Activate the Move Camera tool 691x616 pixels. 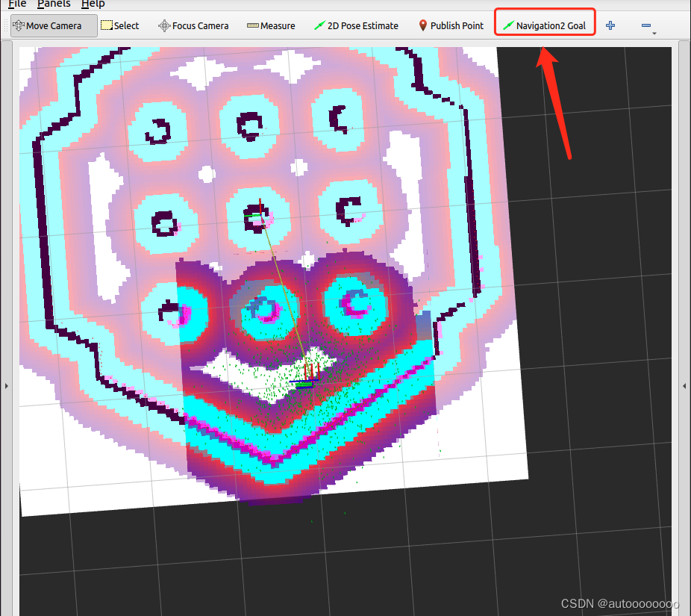[54, 25]
